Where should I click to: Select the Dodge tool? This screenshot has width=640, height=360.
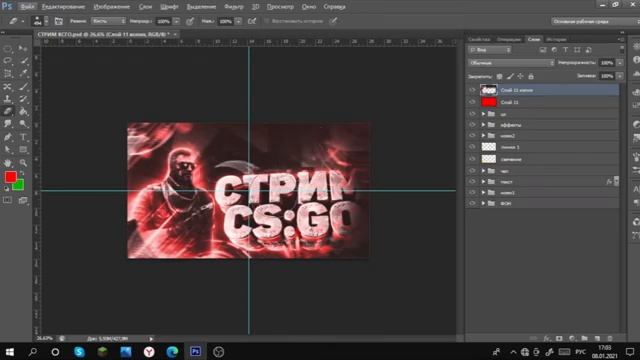point(23,124)
